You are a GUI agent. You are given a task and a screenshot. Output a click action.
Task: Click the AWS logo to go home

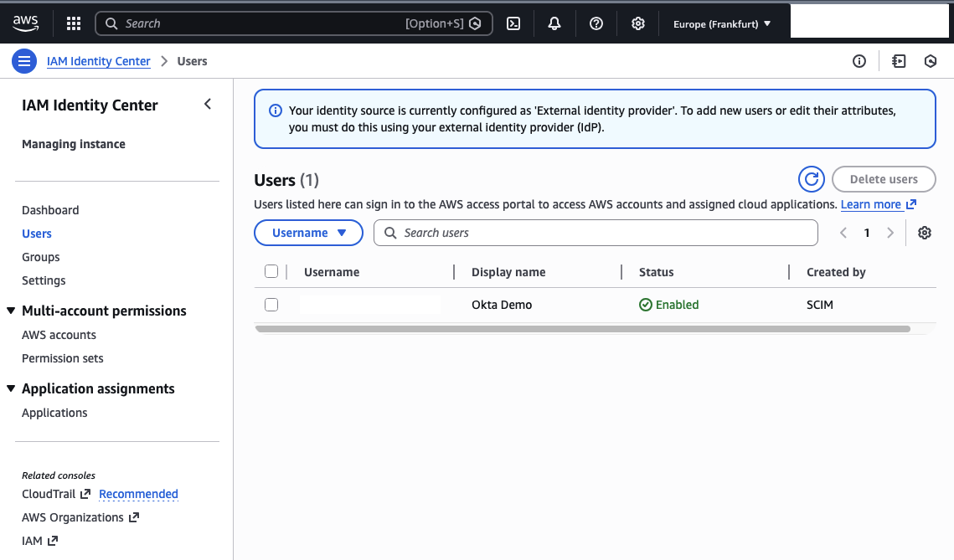(x=25, y=23)
